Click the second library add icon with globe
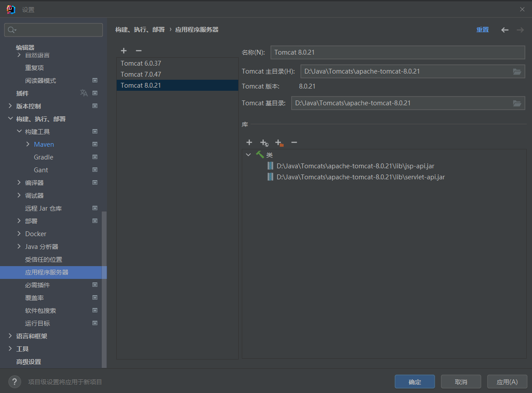Image resolution: width=532 pixels, height=393 pixels. (264, 143)
